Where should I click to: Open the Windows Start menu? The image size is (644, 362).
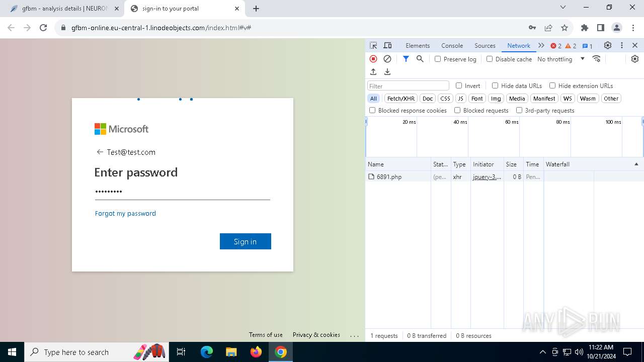[x=12, y=352]
